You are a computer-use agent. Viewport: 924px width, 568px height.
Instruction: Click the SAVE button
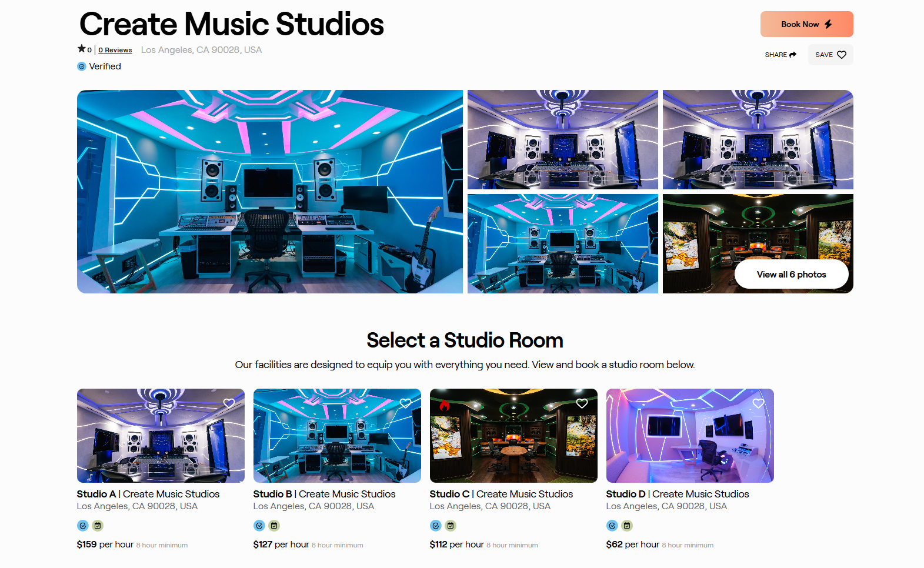[830, 55]
